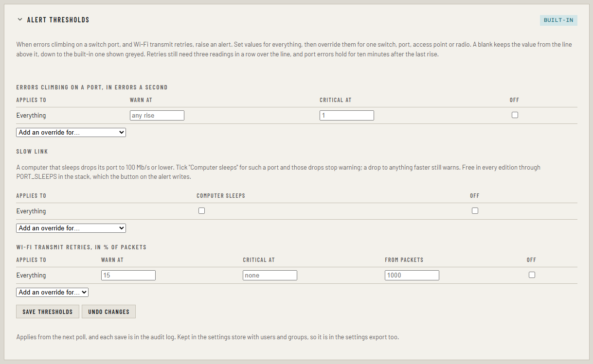593x364 pixels.
Task: Click Everything in port errors table
Action: click(x=31, y=116)
